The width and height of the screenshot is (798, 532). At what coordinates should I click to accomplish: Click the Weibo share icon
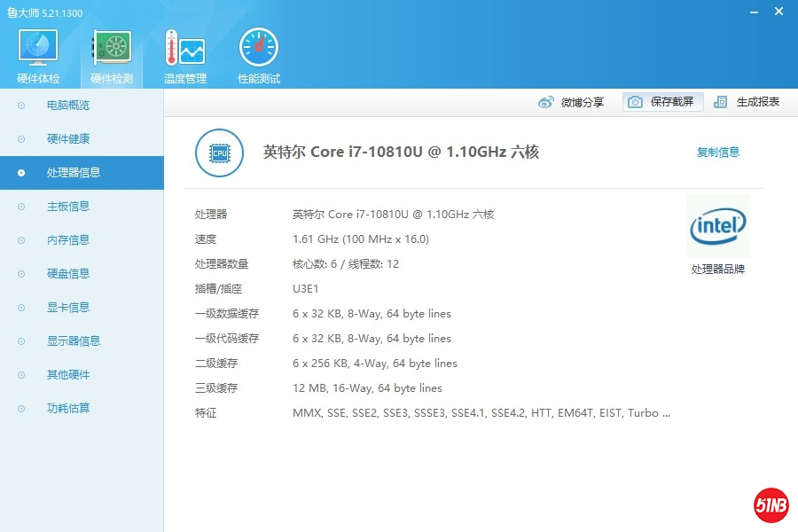(x=546, y=102)
